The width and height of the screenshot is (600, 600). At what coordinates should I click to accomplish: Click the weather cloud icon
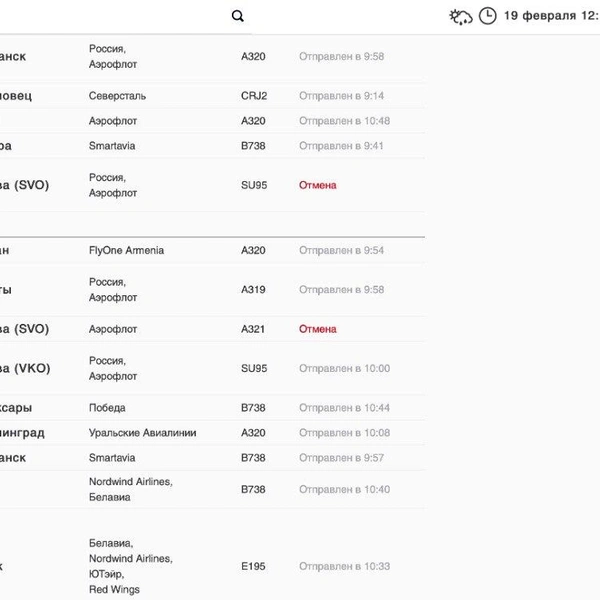[x=461, y=16]
